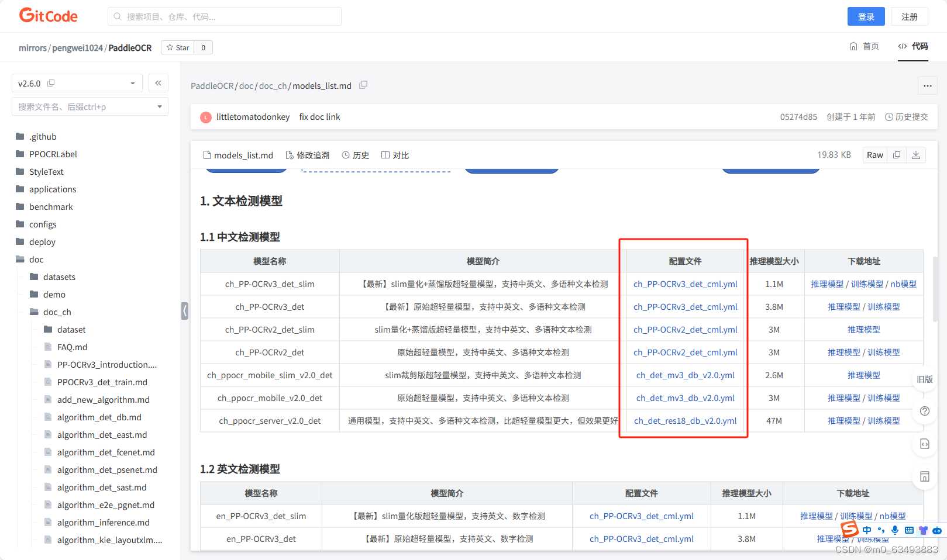Open PPOCRv3_det_train.md file
Image resolution: width=947 pixels, height=560 pixels.
click(x=102, y=382)
